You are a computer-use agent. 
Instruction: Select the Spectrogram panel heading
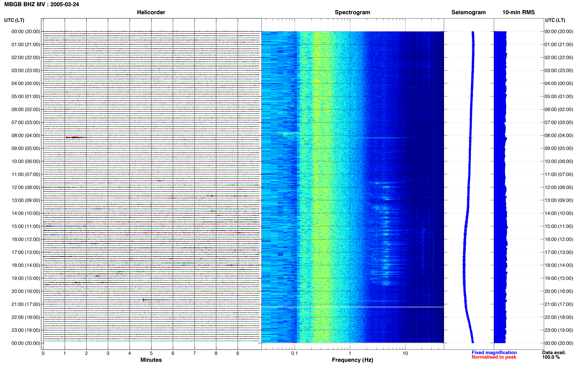tap(352, 12)
